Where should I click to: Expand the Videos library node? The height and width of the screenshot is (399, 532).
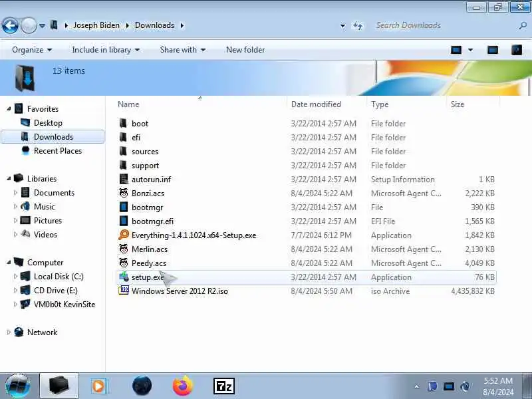15,235
